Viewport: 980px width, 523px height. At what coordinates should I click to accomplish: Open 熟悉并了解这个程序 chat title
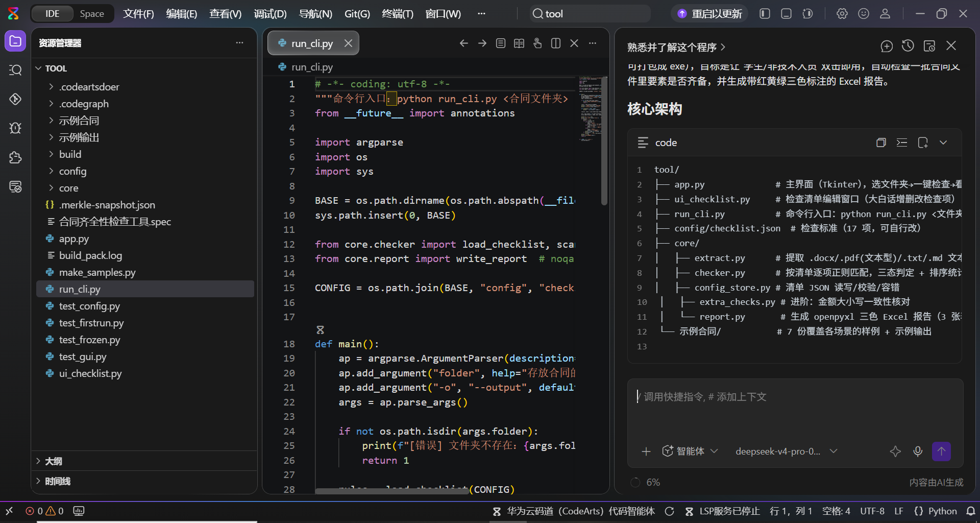pyautogui.click(x=676, y=47)
